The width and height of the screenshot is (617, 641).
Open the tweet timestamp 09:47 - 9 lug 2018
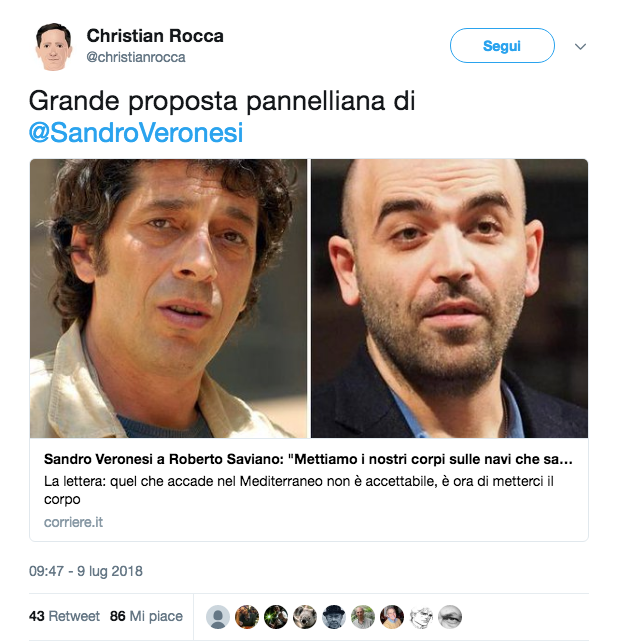(85, 571)
